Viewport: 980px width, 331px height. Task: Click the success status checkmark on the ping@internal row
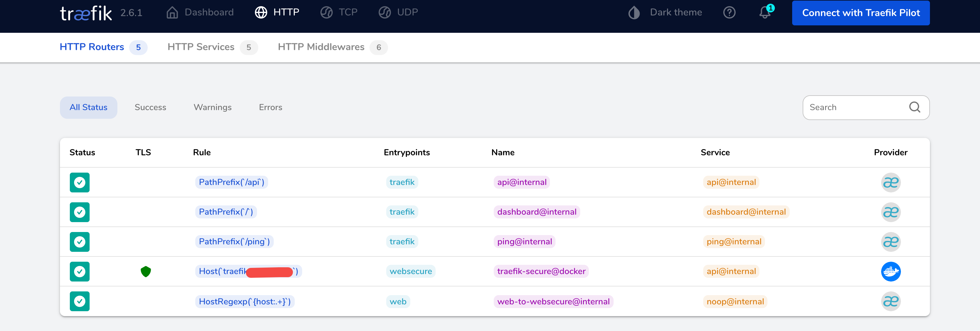79,242
